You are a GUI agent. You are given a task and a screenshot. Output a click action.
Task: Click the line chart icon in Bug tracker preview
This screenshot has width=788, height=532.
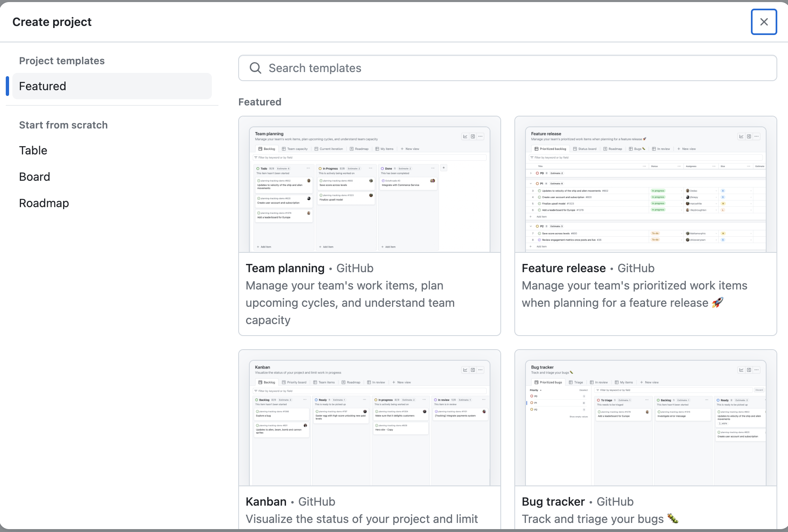(742, 370)
